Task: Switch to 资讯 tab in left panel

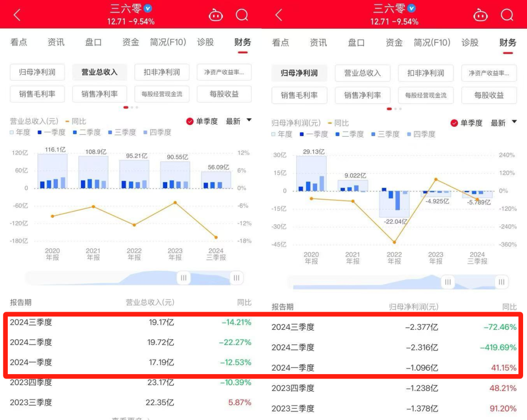Action: 56,42
